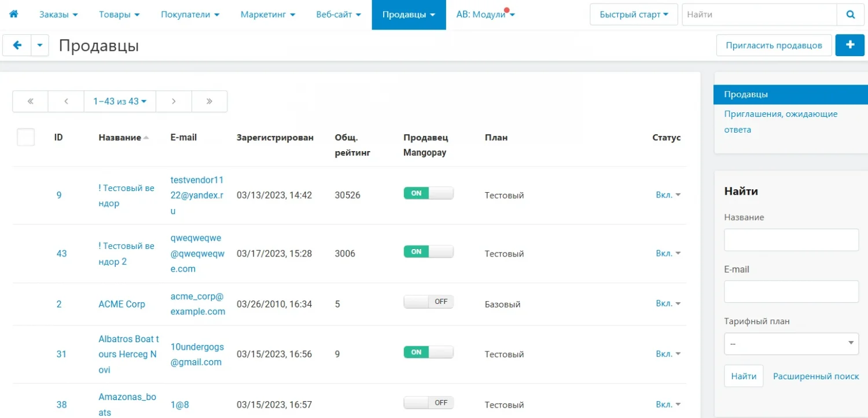868x418 pixels.
Task: Sort table by Название column header
Action: point(120,138)
